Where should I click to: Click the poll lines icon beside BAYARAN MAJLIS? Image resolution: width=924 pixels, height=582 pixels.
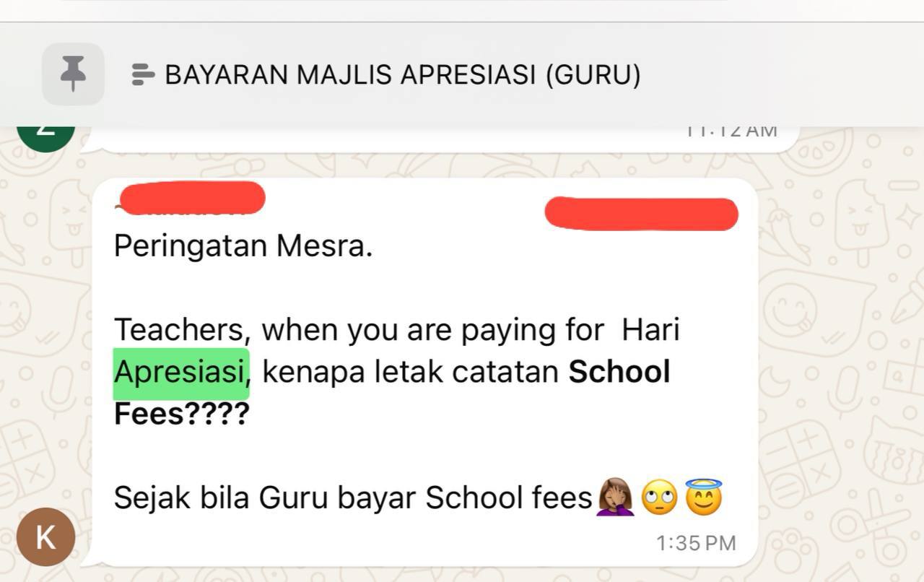(143, 74)
